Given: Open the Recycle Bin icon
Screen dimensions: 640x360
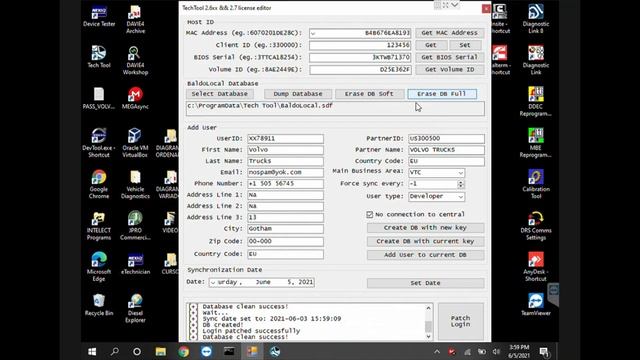Looking at the screenshot, I should pos(99,305).
